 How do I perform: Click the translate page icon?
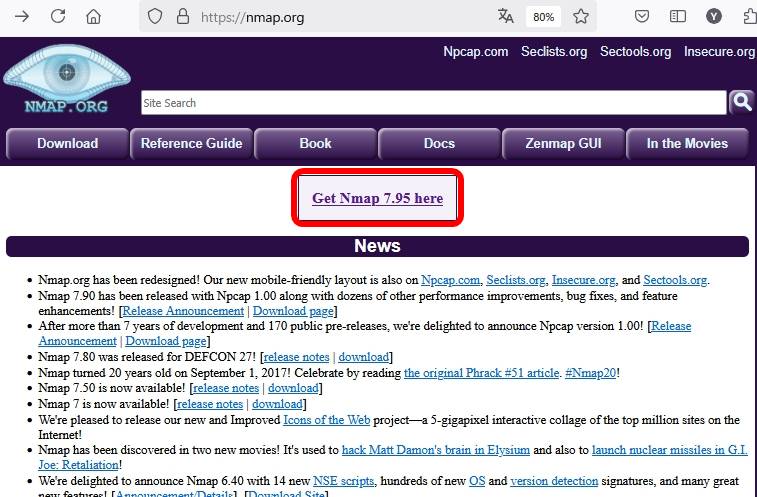pos(505,17)
